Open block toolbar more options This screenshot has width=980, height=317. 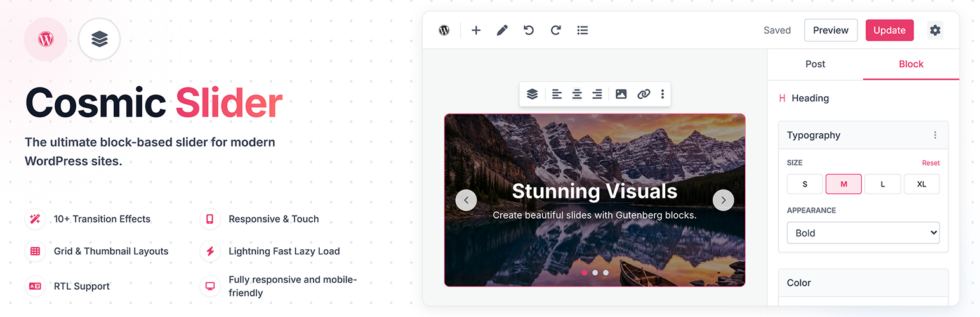point(663,94)
